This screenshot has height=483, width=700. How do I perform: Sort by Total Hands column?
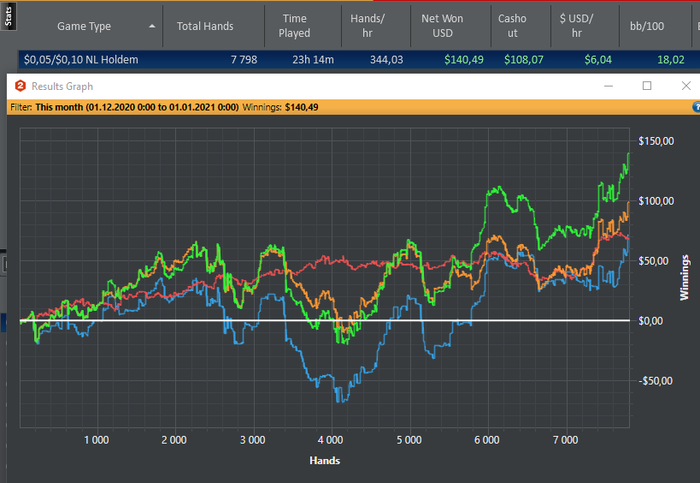[x=205, y=26]
